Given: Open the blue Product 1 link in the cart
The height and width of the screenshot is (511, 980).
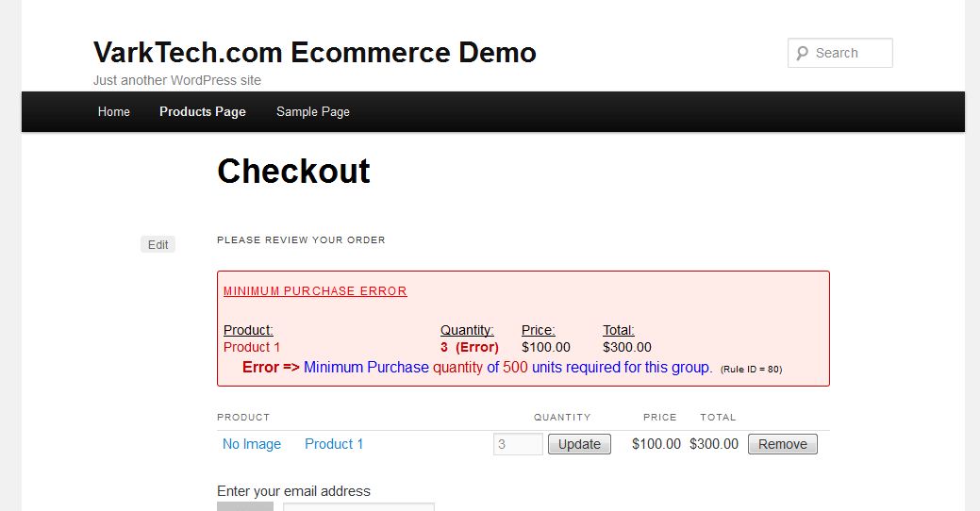Looking at the screenshot, I should [x=334, y=444].
